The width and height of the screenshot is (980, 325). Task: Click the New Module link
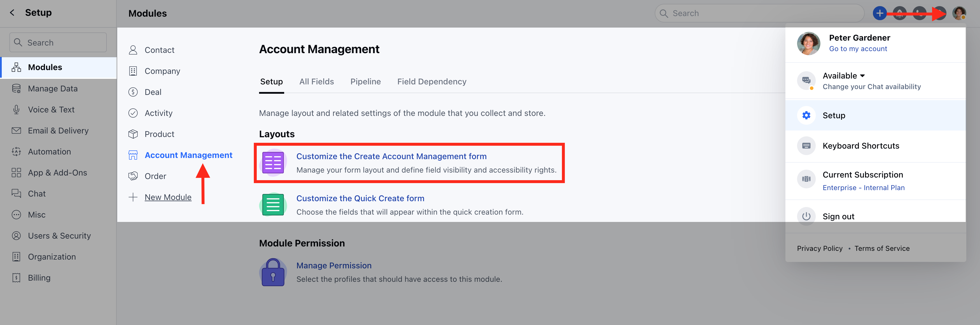168,197
